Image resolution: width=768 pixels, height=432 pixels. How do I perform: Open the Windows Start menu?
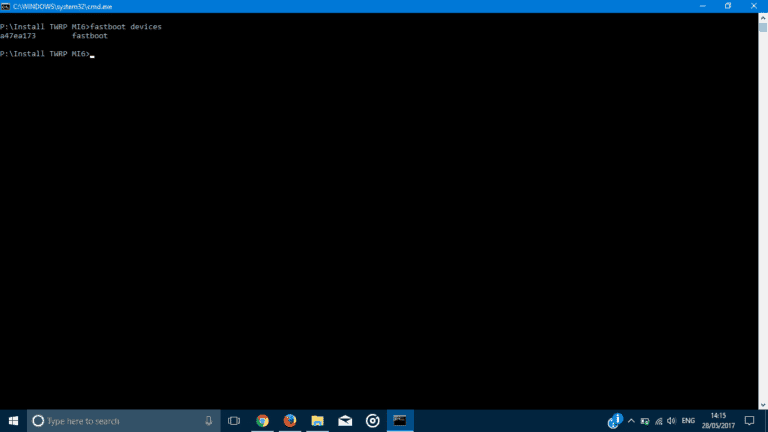(x=13, y=421)
